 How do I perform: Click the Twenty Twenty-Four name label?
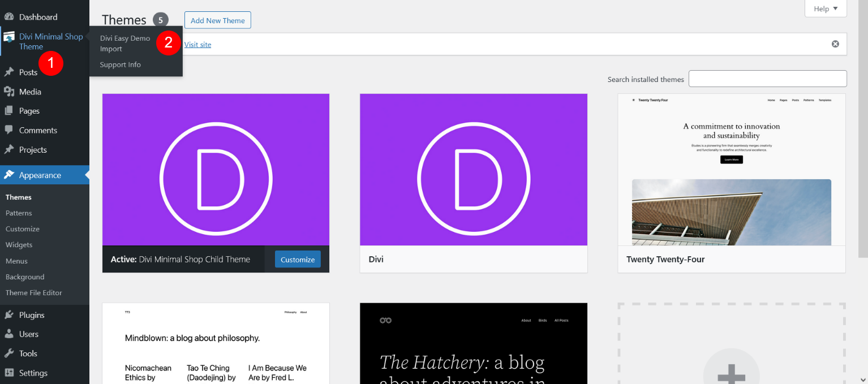[x=665, y=260]
